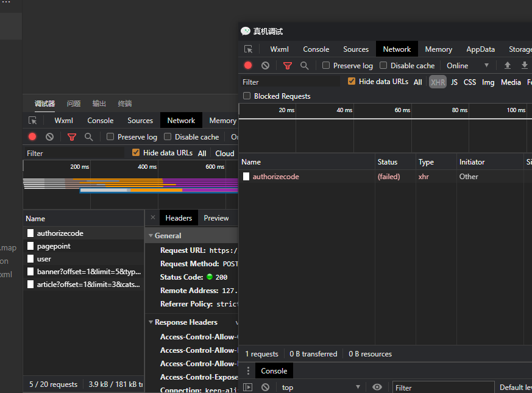Viewport: 532px width, 393px height.
Task: Close the request details pane with X
Action: coord(153,218)
